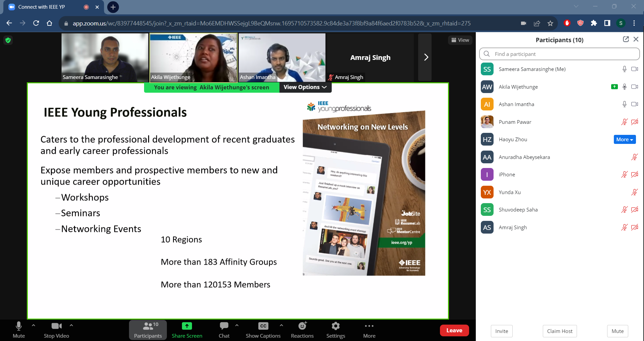
Task: Click Shuvodeep Saha's disabled camera icon
Action: pyautogui.click(x=635, y=209)
